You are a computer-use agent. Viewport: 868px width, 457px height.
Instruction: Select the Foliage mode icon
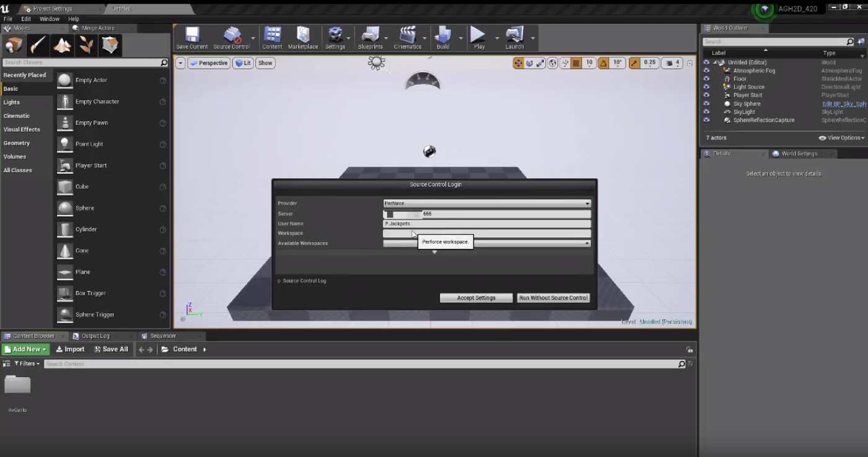(x=86, y=45)
